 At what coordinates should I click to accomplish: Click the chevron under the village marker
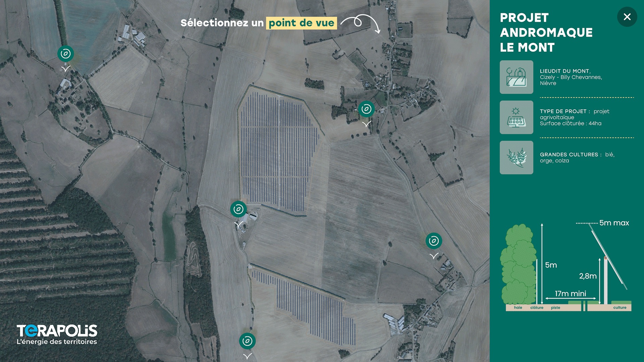366,124
